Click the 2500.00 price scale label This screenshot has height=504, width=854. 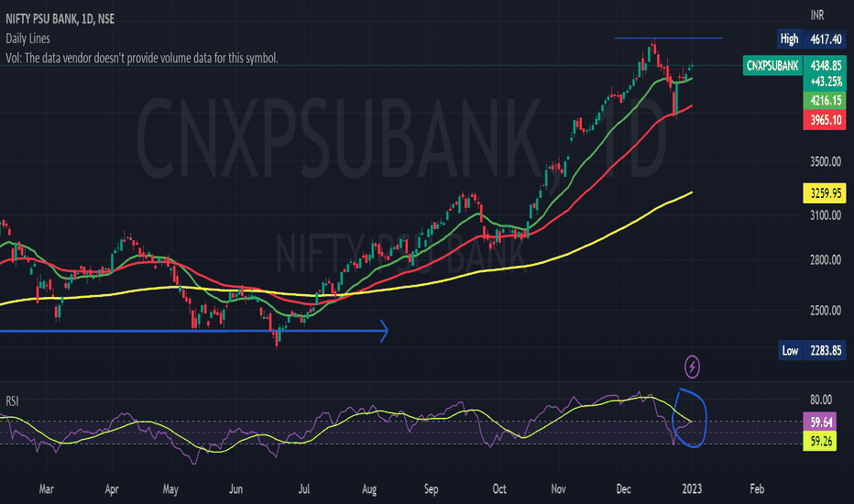pos(825,311)
